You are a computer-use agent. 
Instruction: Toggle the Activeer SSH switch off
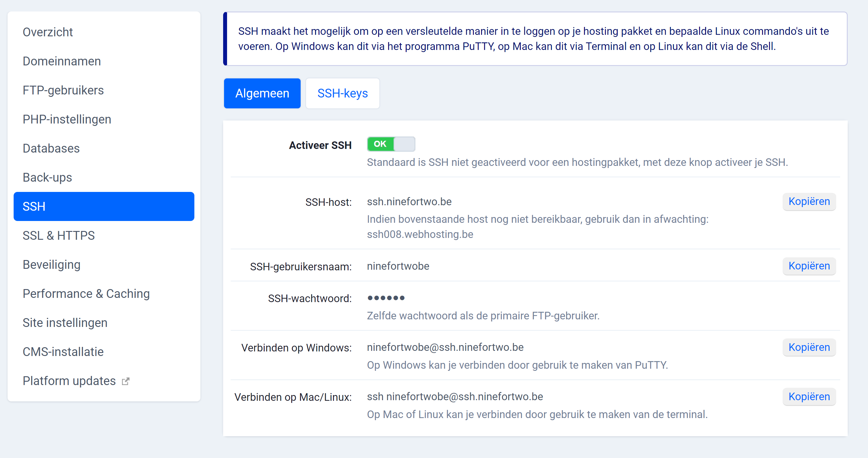tap(391, 144)
